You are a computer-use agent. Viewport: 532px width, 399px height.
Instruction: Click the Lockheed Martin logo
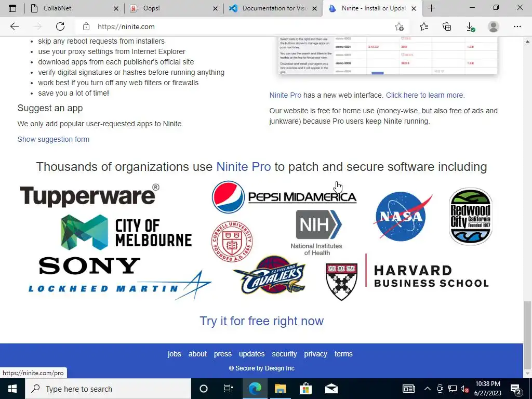(120, 286)
